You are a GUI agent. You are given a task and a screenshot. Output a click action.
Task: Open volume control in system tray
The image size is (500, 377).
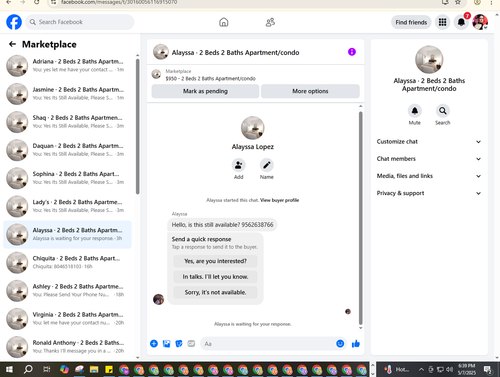point(449,369)
